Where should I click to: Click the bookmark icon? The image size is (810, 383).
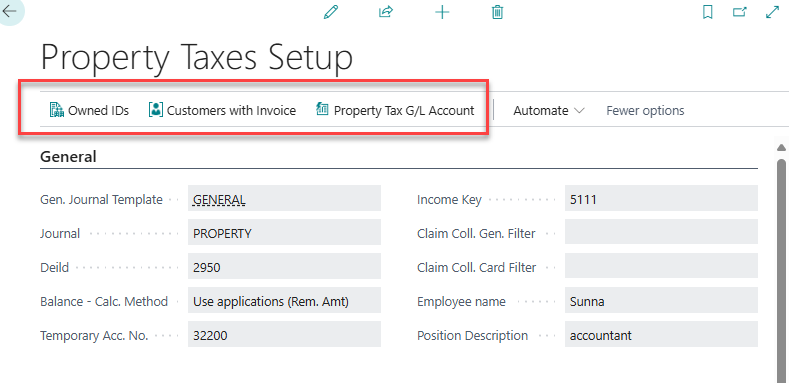click(708, 12)
